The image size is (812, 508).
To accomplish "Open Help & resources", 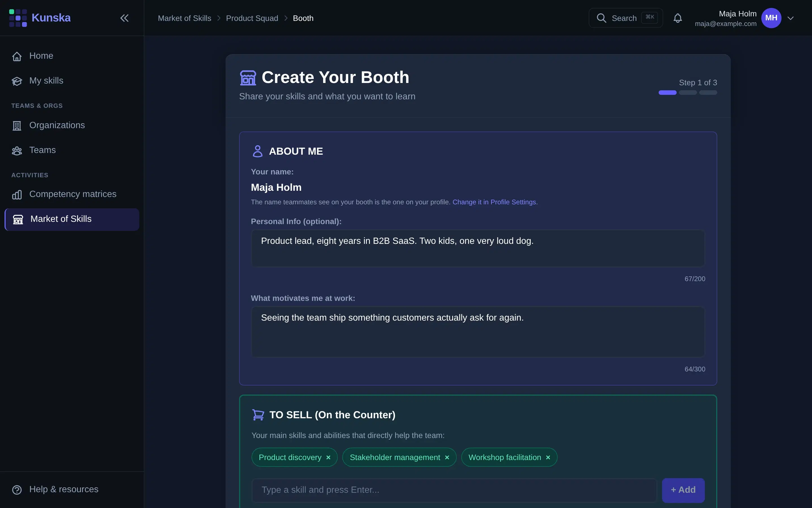I will coord(72,489).
